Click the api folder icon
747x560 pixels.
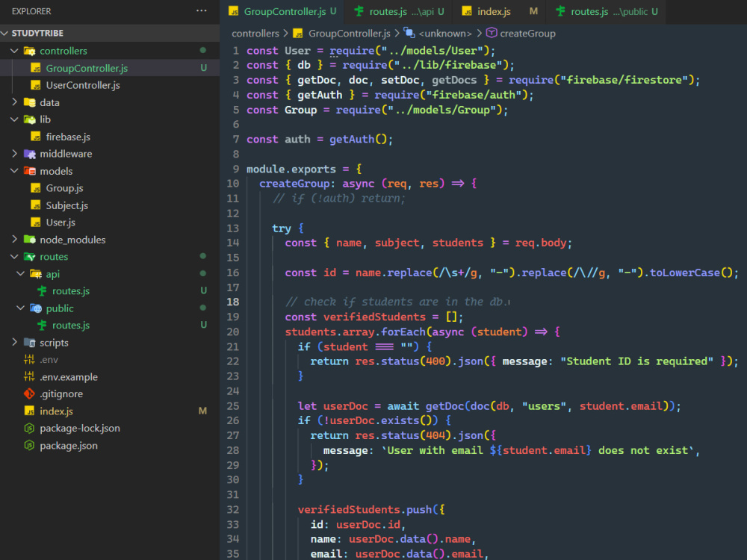[36, 273]
